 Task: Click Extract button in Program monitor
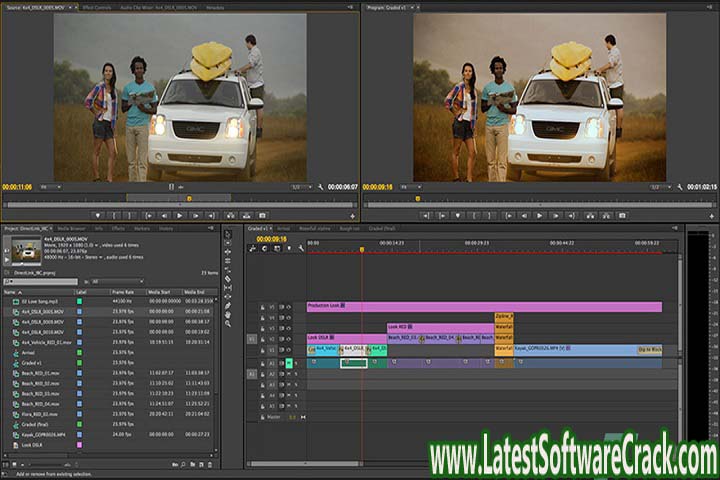tap(606, 215)
